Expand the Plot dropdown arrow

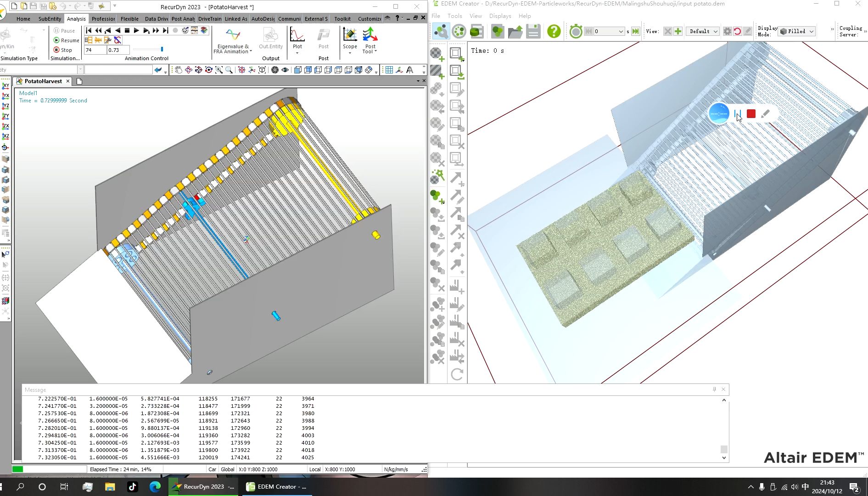click(297, 53)
